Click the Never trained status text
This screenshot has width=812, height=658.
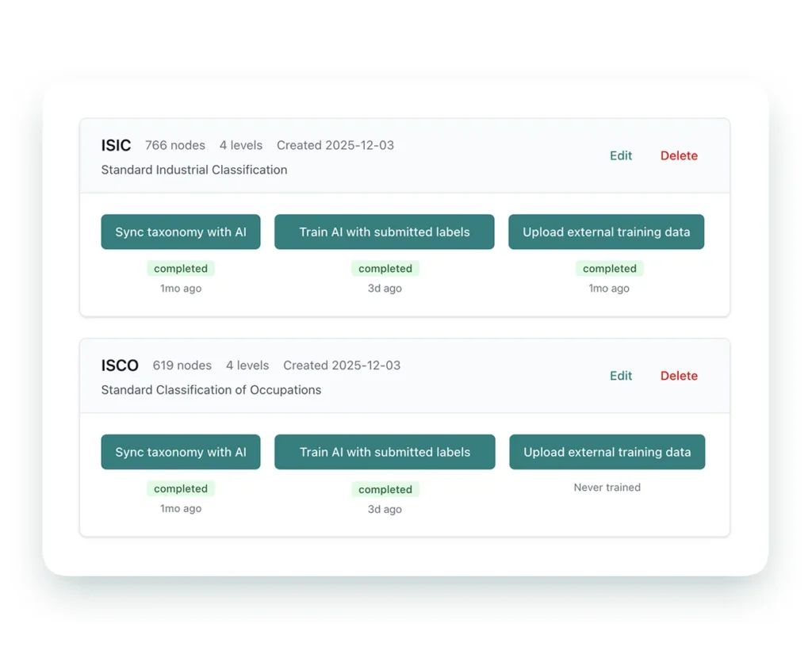pos(607,488)
